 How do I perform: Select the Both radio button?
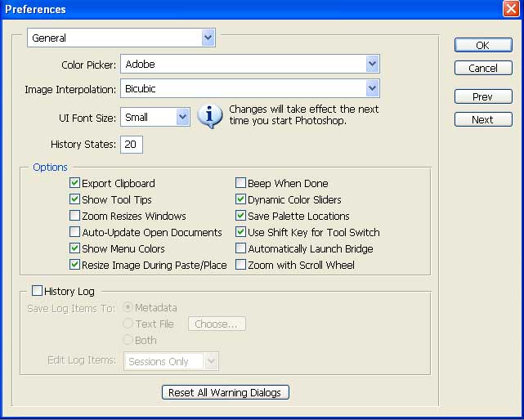tap(128, 340)
